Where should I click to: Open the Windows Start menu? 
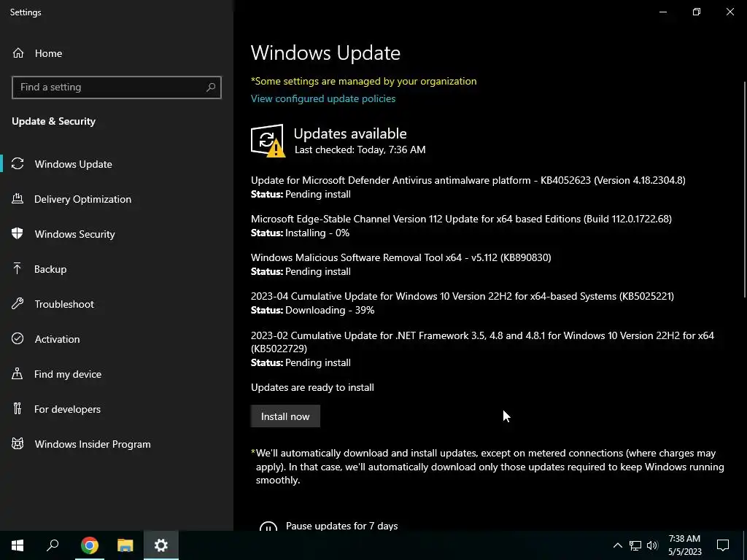pyautogui.click(x=18, y=545)
